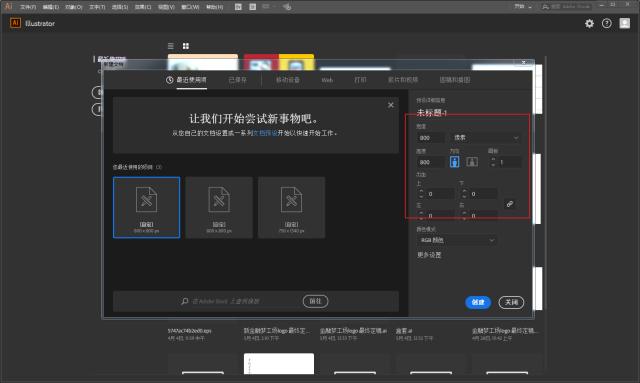
Task: Click the 前往 button beside stock search
Action: coord(315,301)
